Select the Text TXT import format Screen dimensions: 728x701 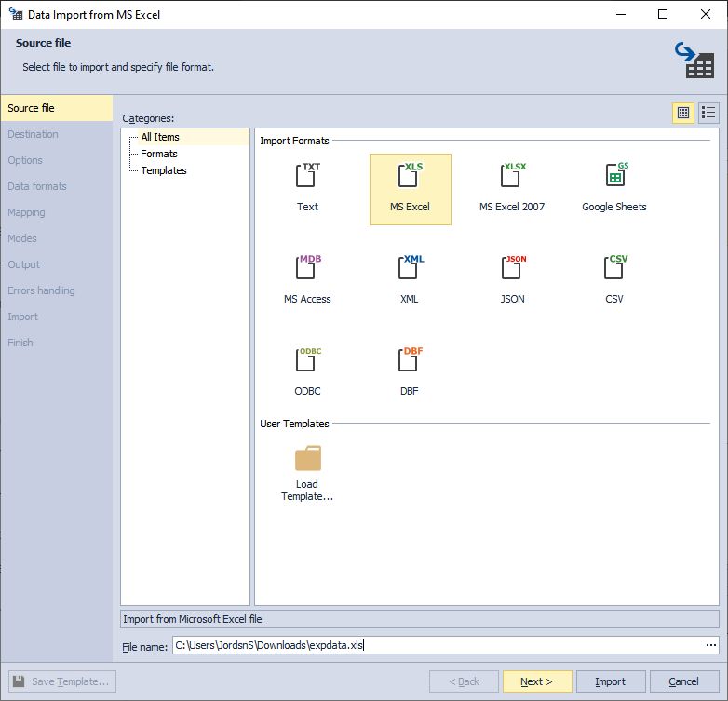point(307,189)
